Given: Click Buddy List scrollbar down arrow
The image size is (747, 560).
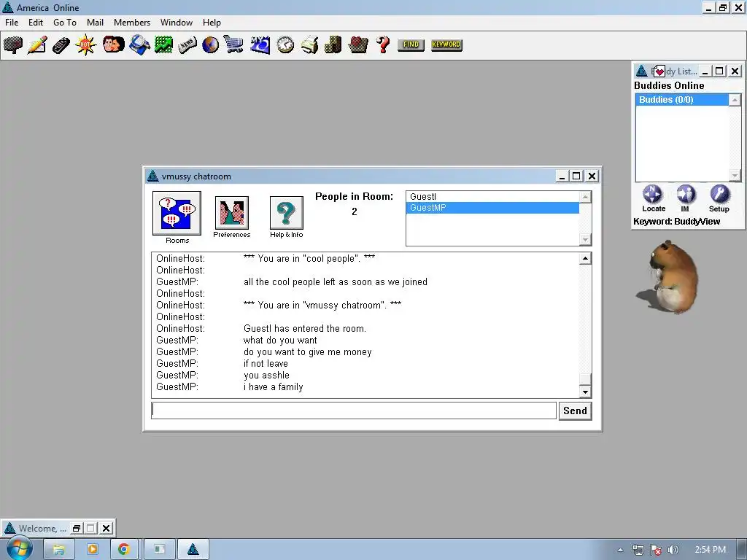Looking at the screenshot, I should [x=735, y=176].
